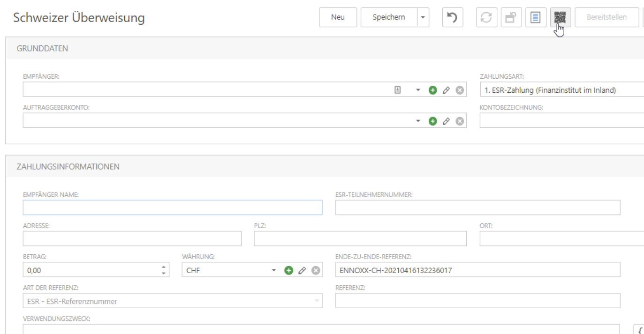Screen dimensions: 644x334
Task: Clear the Währung field with X icon
Action: click(316, 270)
